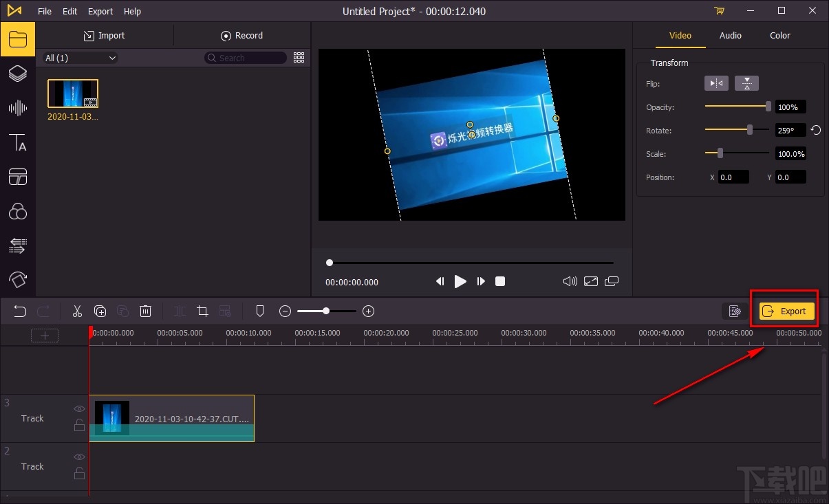Hide Track 3 using eye icon

(x=79, y=408)
